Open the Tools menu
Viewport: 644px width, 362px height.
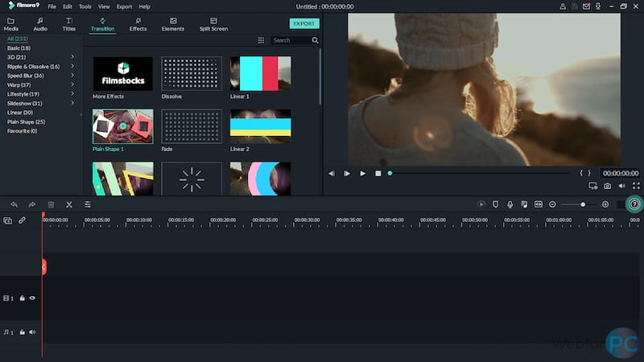(85, 6)
